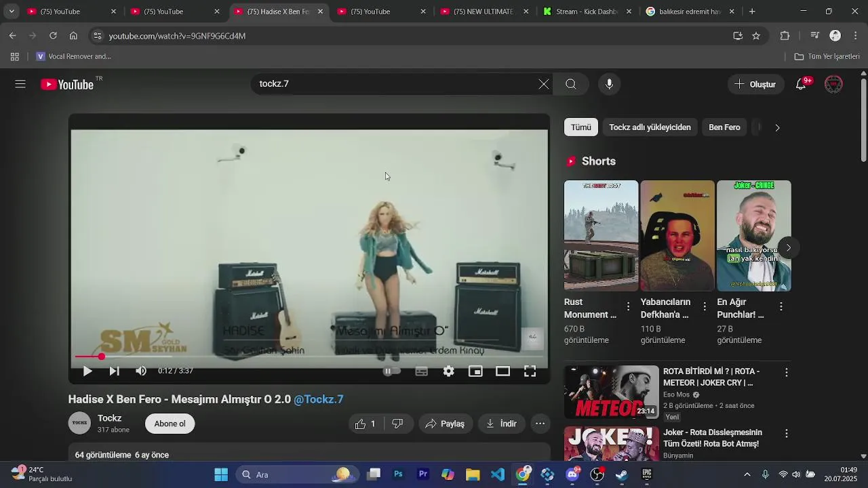The height and width of the screenshot is (488, 868).
Task: Like the video with thumbs up
Action: point(366,424)
